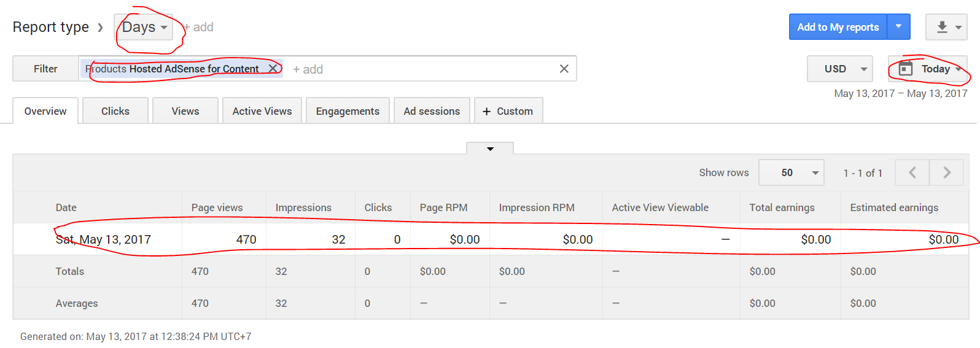Open the Ad sessions tab
This screenshot has width=980, height=348.
click(432, 111)
